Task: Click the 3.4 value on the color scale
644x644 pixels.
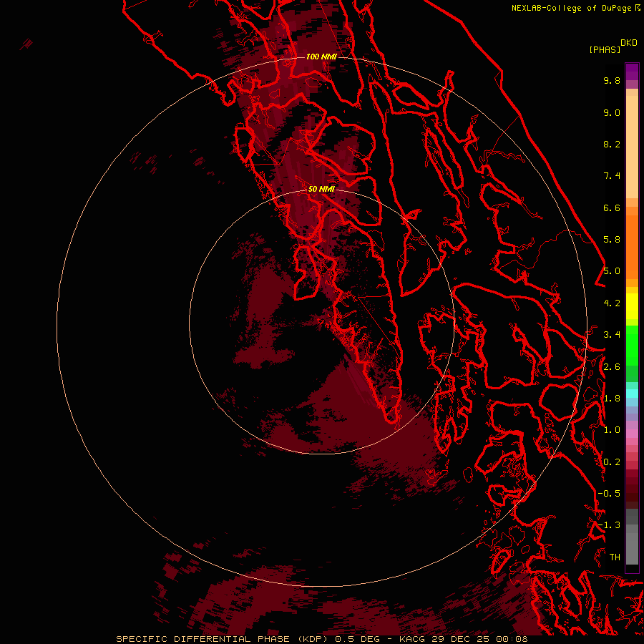Action: (612, 335)
